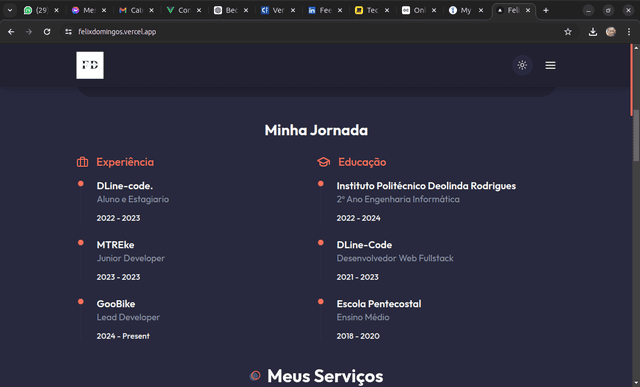Expand the tab search dropdown arrow
The image size is (640, 387).
(10, 10)
